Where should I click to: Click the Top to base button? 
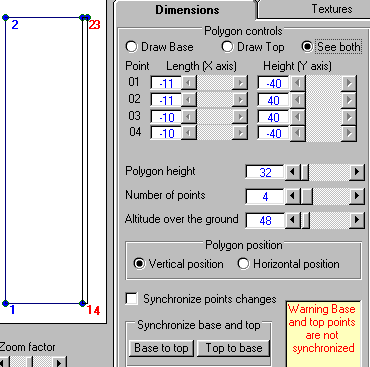234,348
